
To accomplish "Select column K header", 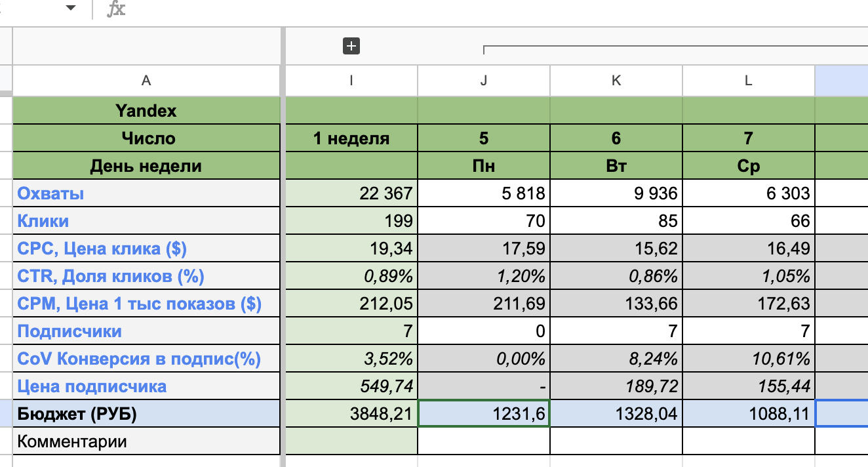I will pos(616,81).
